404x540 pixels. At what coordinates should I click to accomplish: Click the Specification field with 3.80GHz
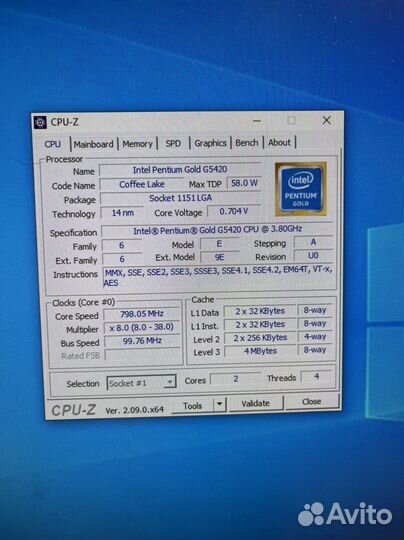[217, 230]
